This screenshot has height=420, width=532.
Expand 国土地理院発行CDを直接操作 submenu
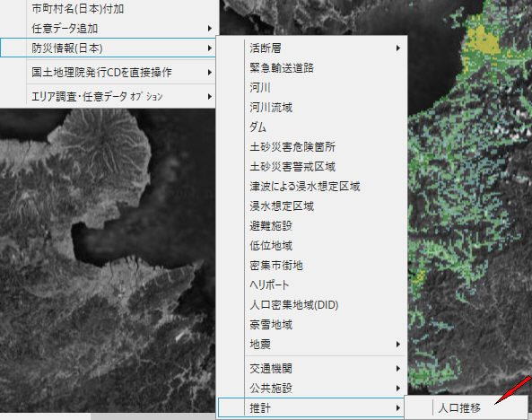(108, 73)
